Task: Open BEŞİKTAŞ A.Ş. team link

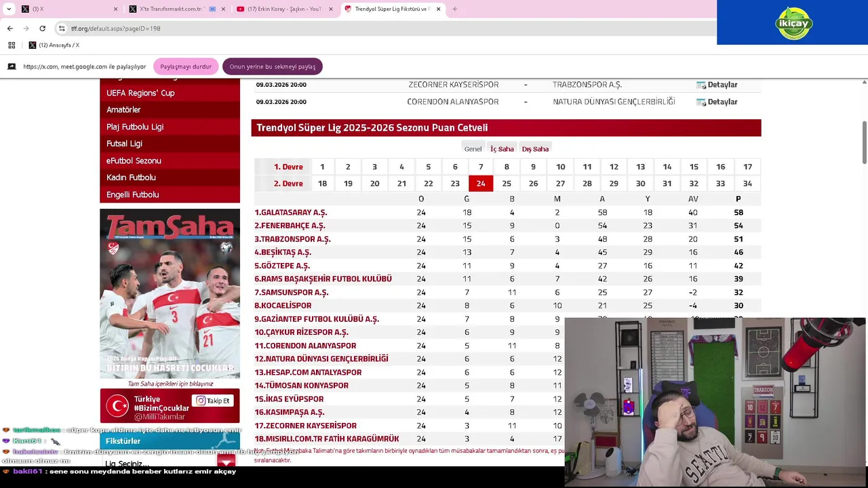Action: point(283,252)
